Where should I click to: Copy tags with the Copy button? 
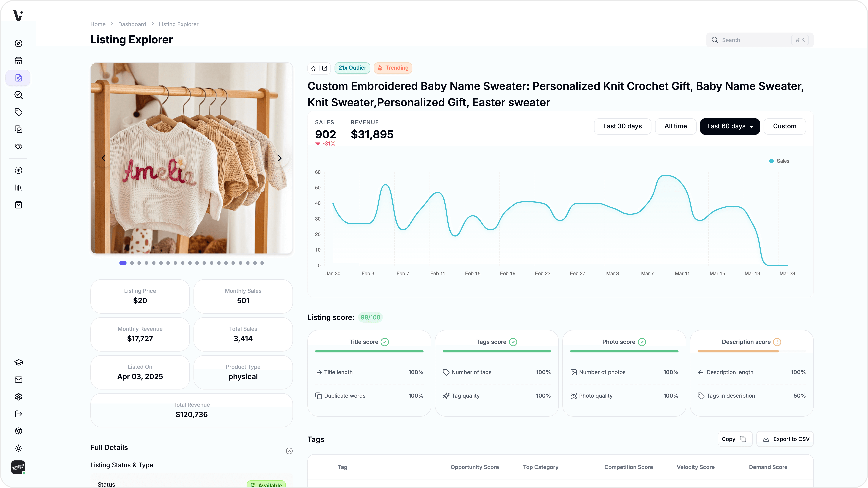(735, 439)
